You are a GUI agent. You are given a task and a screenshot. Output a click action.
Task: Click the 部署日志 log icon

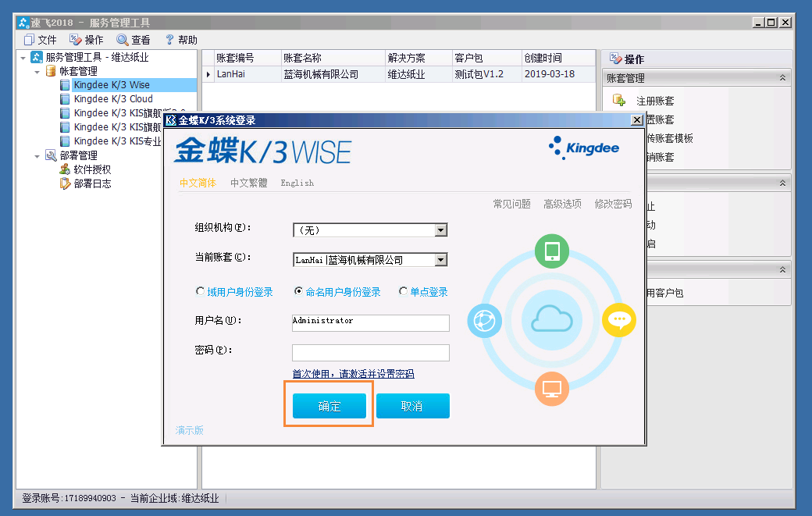(x=65, y=183)
